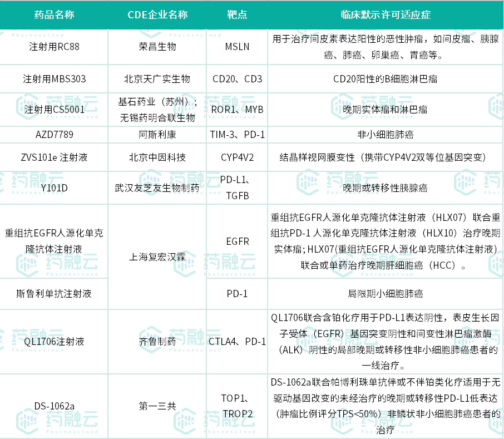
Task: Select the 荣昌生物 company cell
Action: [x=157, y=47]
